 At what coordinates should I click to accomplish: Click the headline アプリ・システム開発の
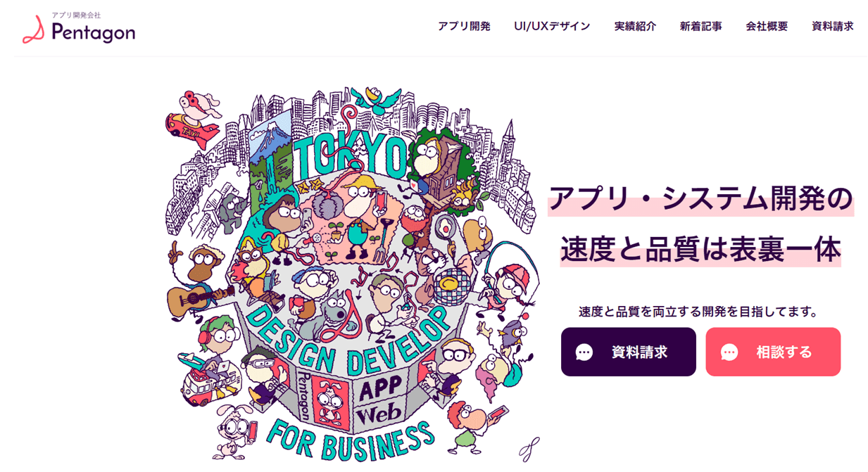tap(700, 198)
